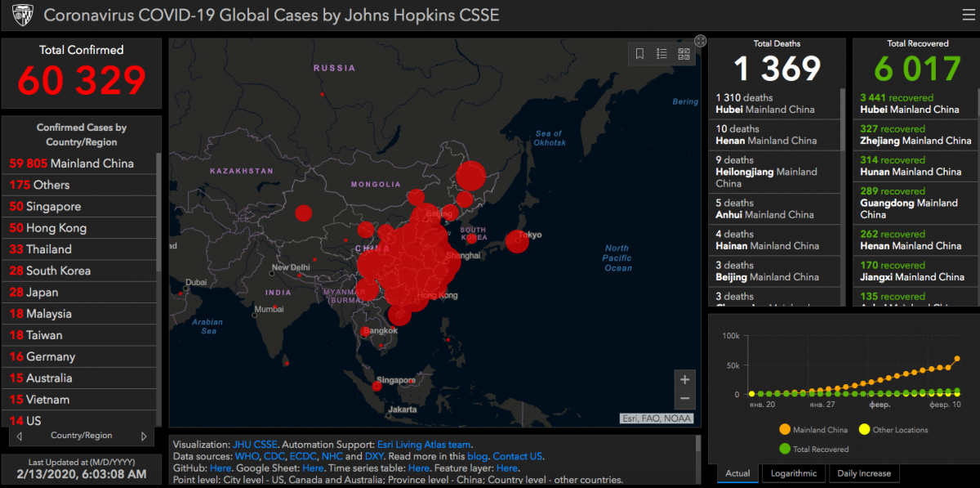Screen dimensions: 980x488
Task: Click '4 deaths Hainan' entry
Action: 775,240
